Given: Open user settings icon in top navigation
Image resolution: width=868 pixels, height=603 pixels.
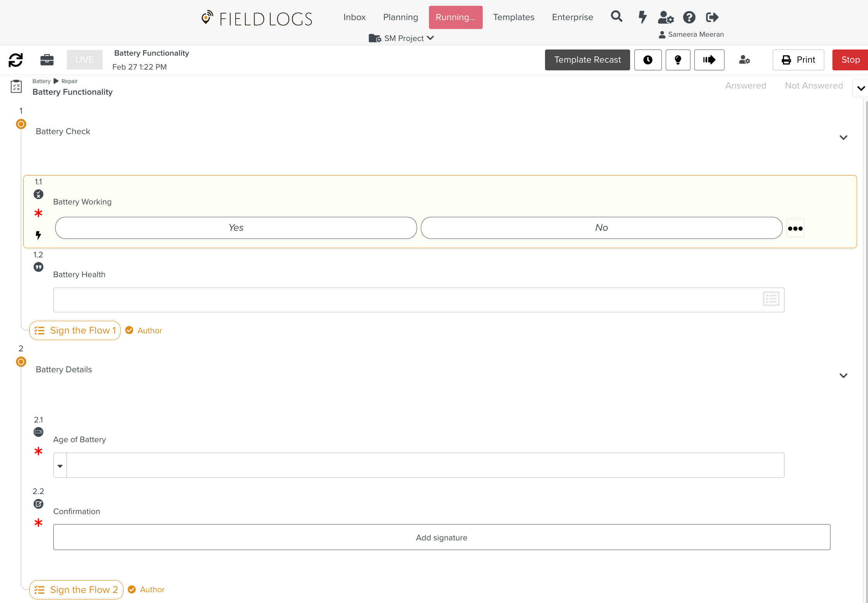Looking at the screenshot, I should 666,17.
